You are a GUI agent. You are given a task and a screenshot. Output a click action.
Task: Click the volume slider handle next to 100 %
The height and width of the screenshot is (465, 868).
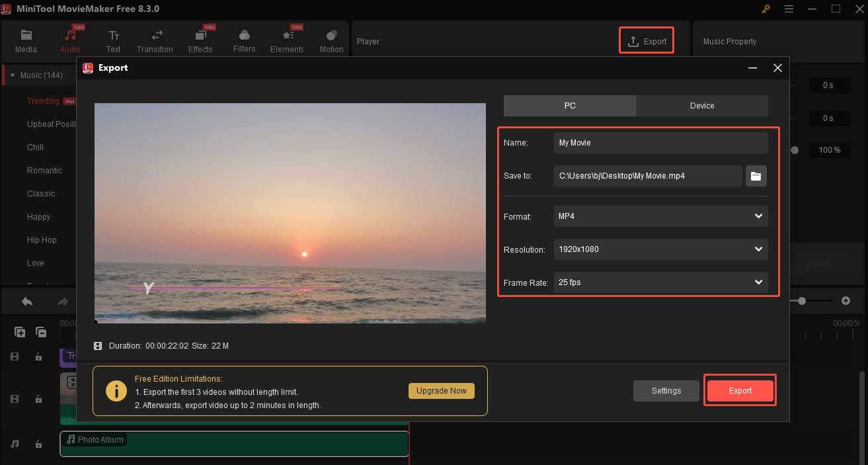pos(795,150)
